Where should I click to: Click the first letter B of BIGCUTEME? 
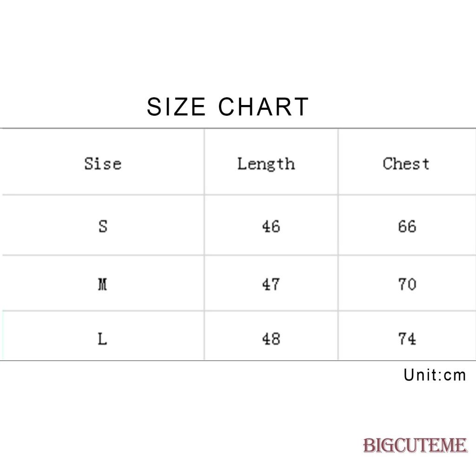(x=368, y=446)
